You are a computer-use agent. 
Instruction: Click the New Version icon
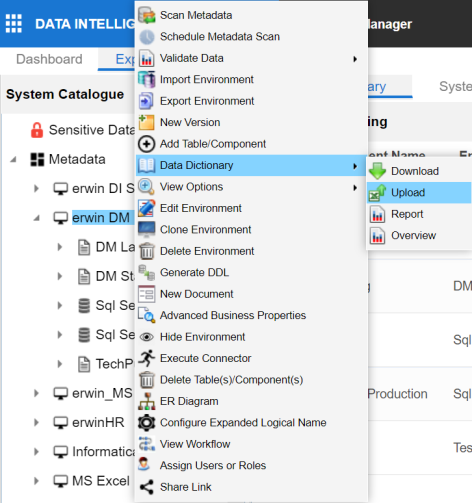[x=146, y=122]
